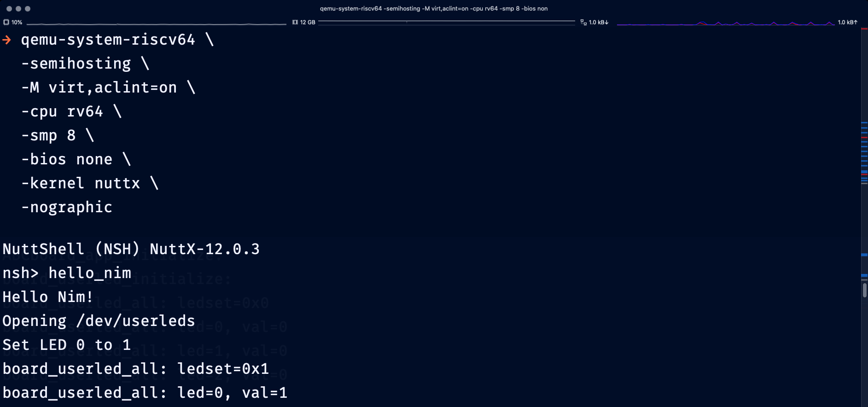Click the 12 GB memory label
Image resolution: width=868 pixels, height=407 pixels.
308,22
